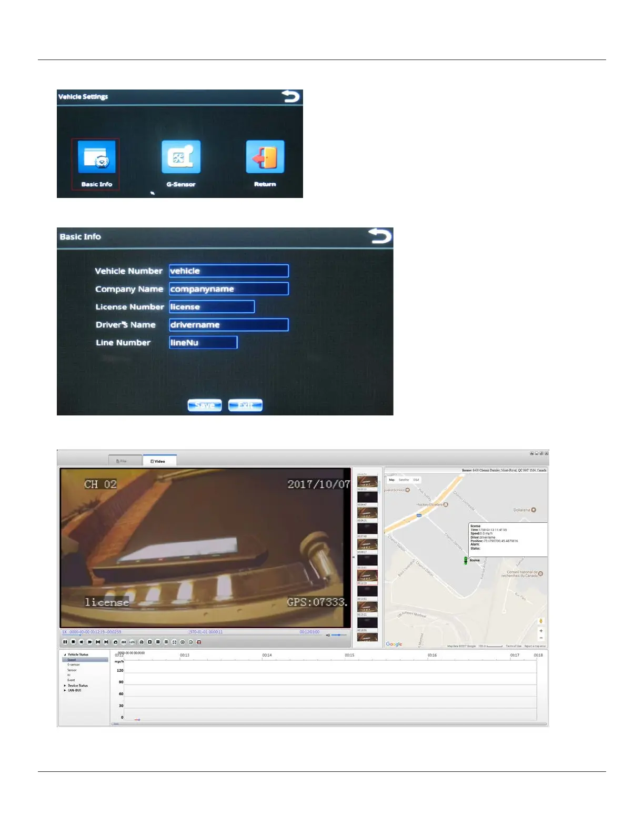
Task: Open the 00:04:47 dark thumbnail
Action: point(367,497)
